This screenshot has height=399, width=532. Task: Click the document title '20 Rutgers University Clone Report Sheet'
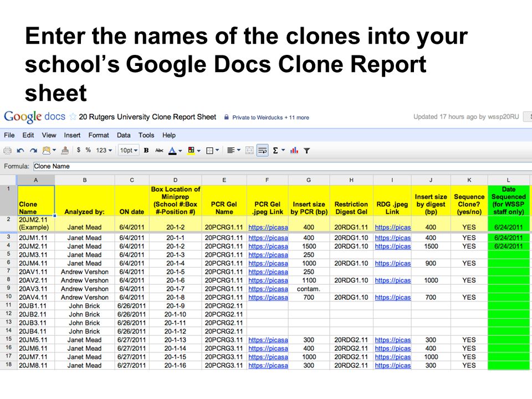147,117
